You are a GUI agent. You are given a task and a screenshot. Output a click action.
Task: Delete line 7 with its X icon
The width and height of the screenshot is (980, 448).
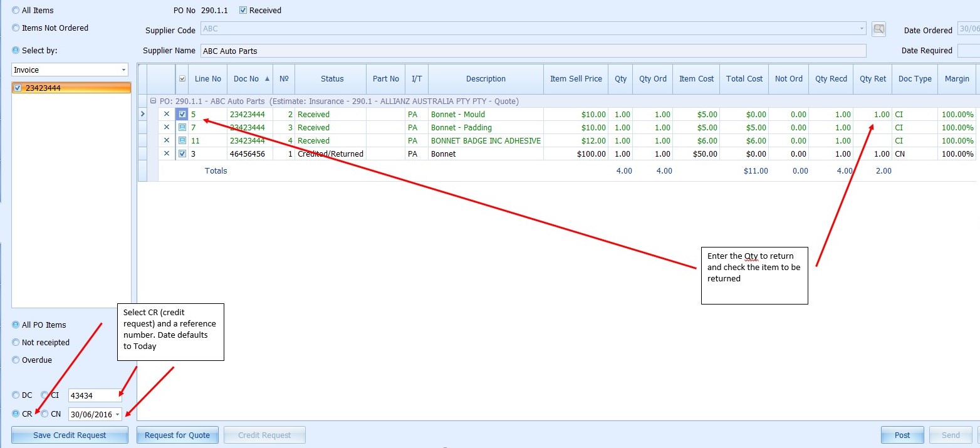tap(167, 127)
